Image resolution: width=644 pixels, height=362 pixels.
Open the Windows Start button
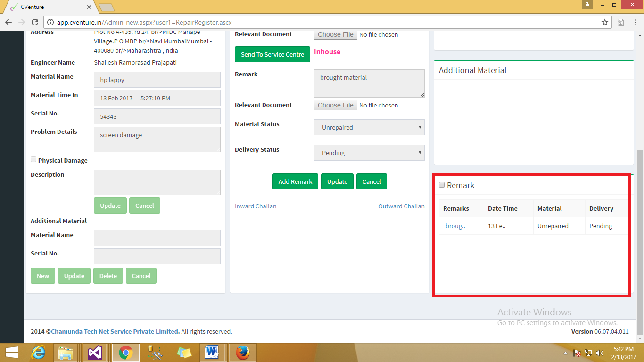[x=11, y=352]
